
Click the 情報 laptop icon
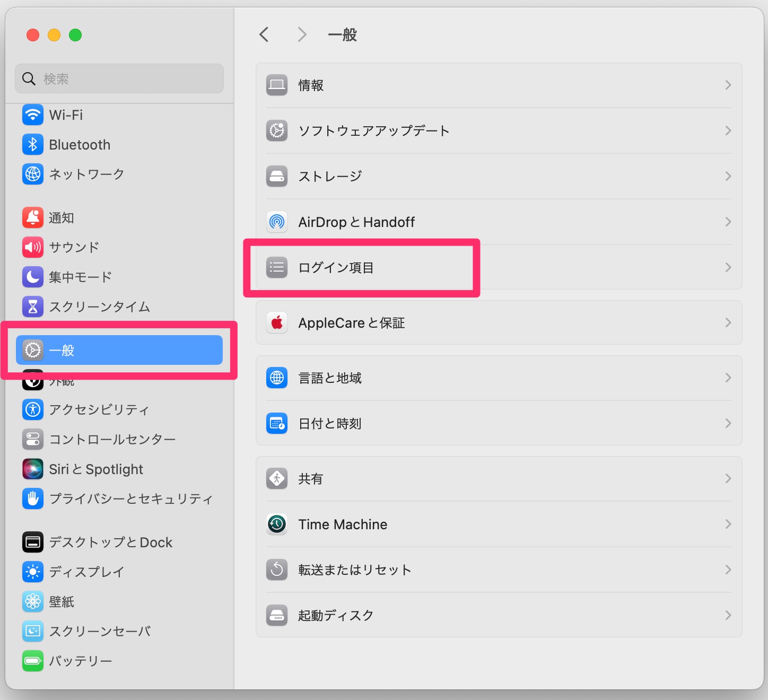tap(277, 85)
